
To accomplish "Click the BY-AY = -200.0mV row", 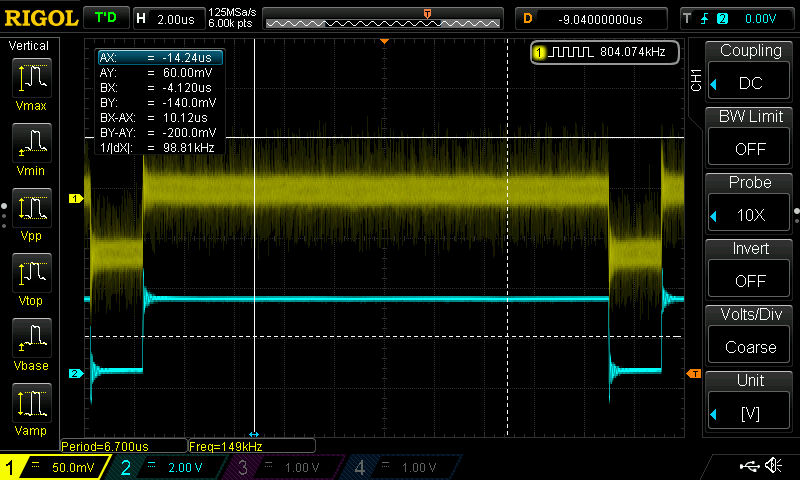I will (160, 133).
